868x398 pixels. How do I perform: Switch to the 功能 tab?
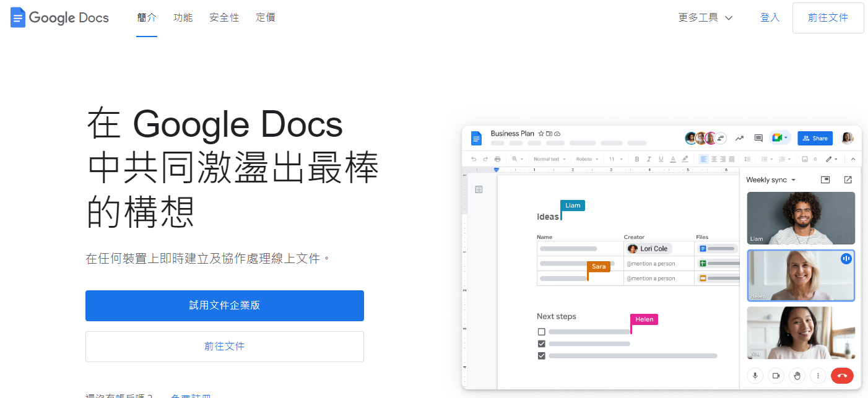183,17
